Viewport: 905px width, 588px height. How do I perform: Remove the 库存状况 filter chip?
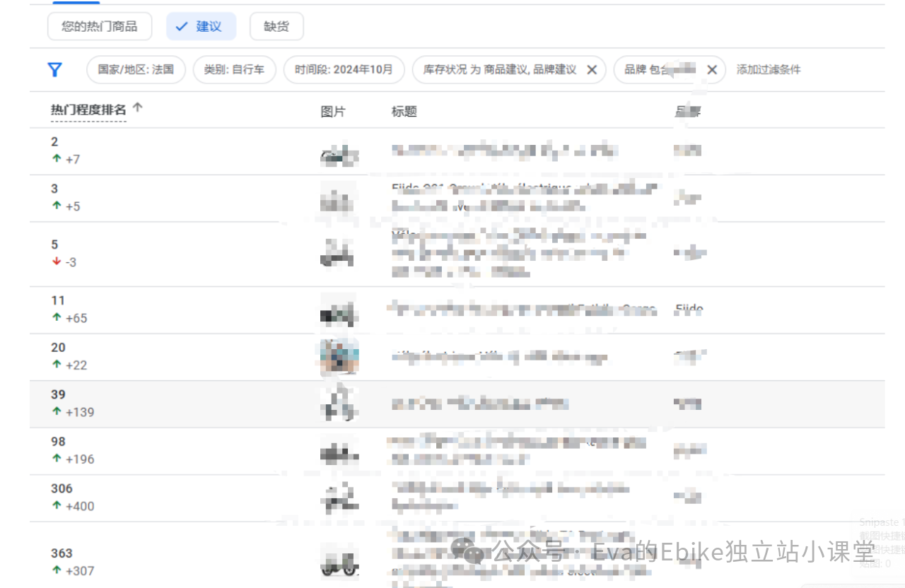click(x=592, y=70)
